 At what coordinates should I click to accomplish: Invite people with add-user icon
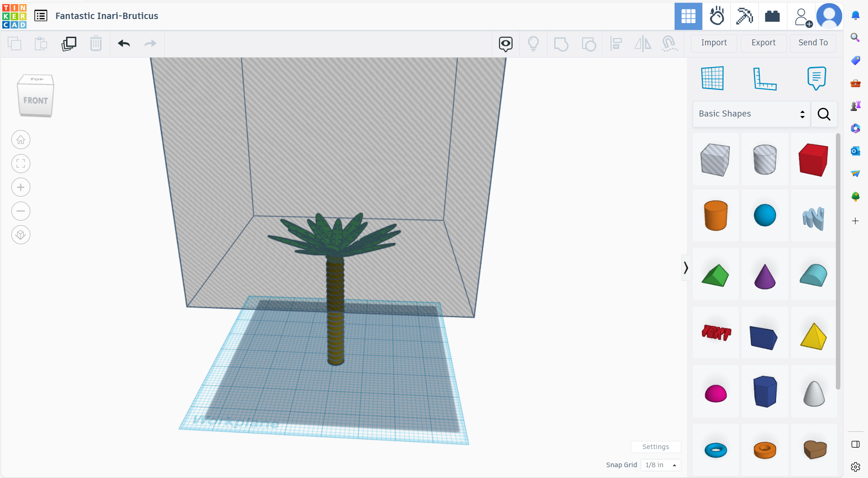coord(802,17)
